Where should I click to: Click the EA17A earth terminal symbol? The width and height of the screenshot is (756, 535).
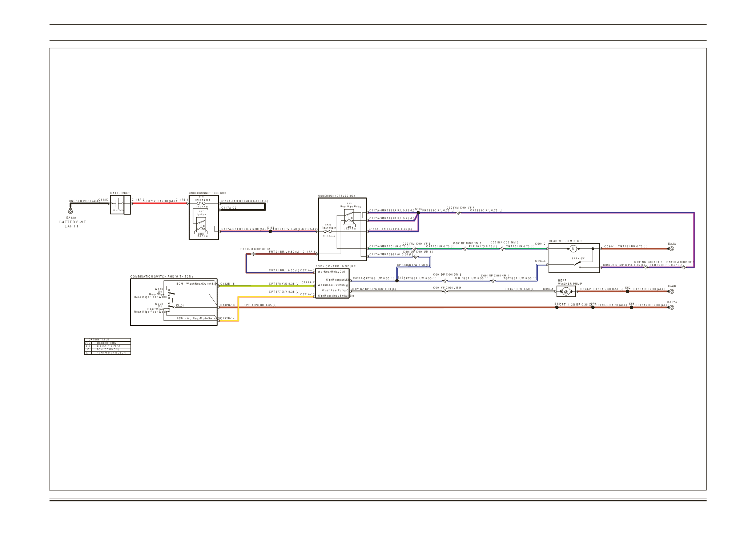[x=672, y=307]
